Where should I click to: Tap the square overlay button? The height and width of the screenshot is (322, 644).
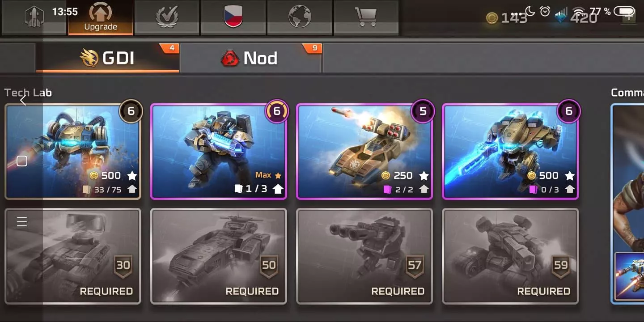(22, 161)
